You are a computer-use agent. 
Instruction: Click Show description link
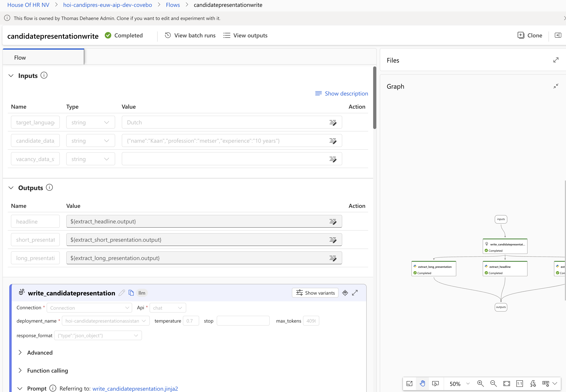tap(341, 94)
